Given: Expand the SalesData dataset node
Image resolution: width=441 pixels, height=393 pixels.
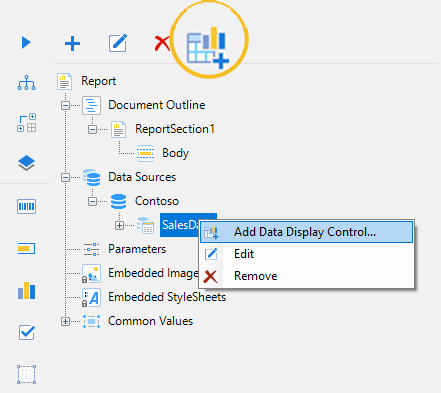Looking at the screenshot, I should tap(119, 226).
